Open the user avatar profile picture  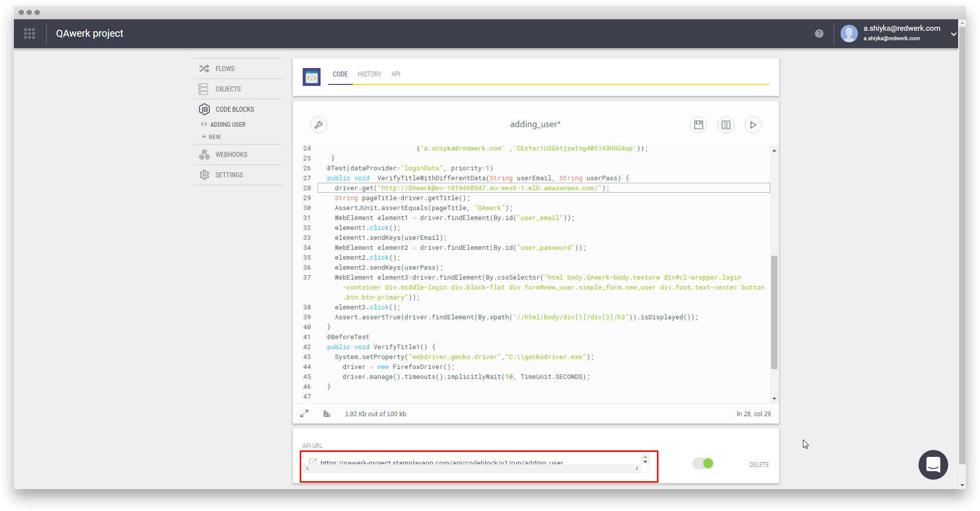[849, 33]
